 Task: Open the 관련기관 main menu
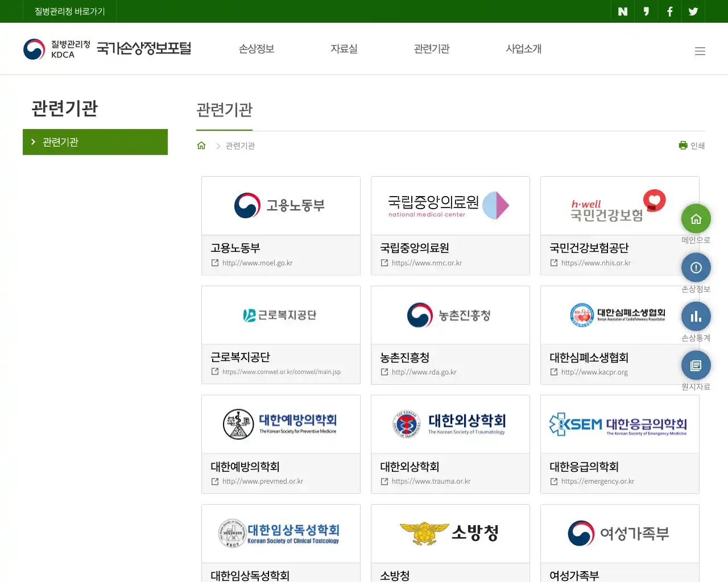(x=432, y=49)
